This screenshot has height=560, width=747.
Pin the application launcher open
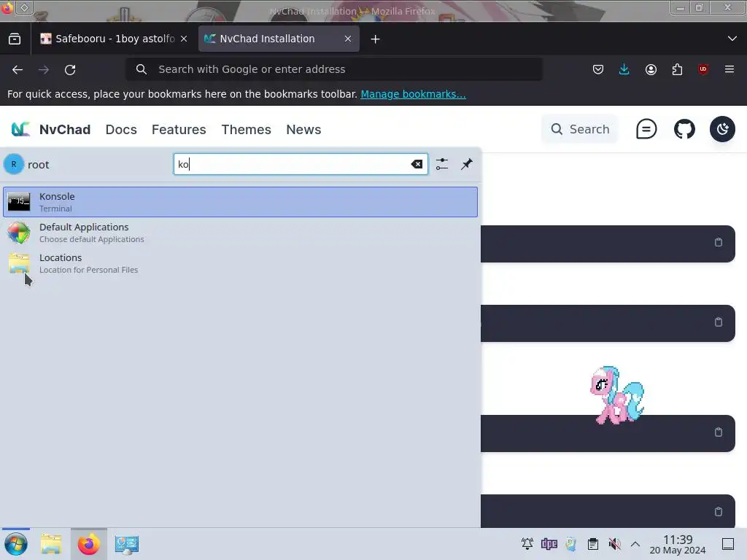click(466, 164)
